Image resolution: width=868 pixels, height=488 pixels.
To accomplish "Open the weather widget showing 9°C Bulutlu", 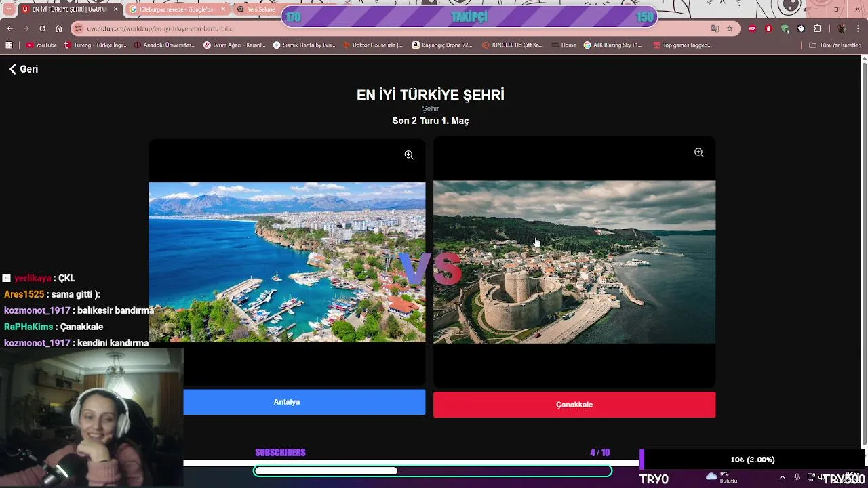I will (x=722, y=477).
